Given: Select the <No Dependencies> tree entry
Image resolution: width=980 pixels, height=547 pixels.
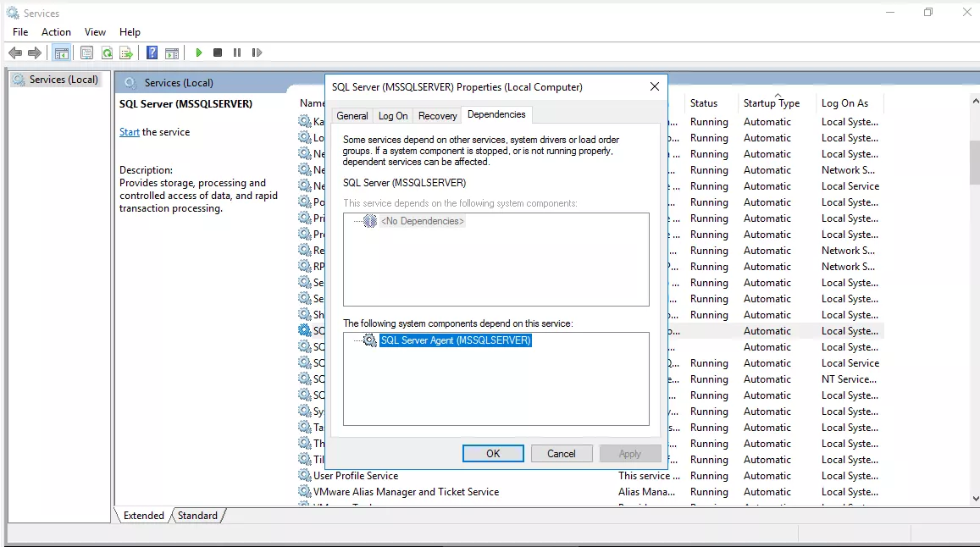Looking at the screenshot, I should tap(423, 221).
